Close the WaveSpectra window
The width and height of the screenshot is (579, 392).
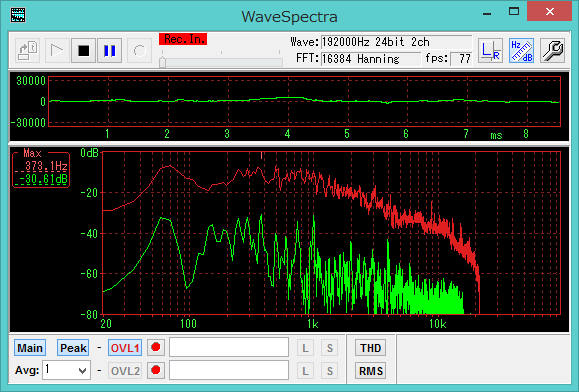click(549, 11)
